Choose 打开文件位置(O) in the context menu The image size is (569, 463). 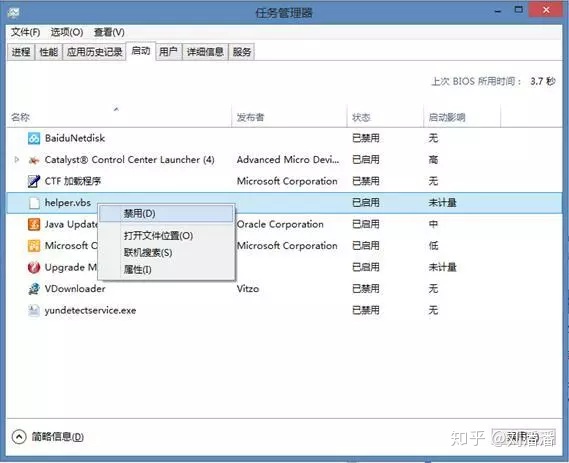[x=167, y=236]
